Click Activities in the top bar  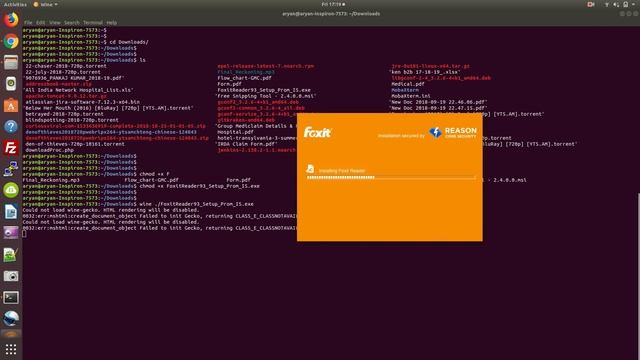point(15,4)
